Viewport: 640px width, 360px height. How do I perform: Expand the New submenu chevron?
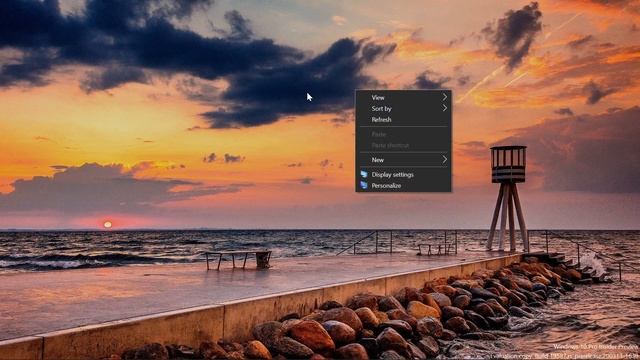(x=444, y=160)
